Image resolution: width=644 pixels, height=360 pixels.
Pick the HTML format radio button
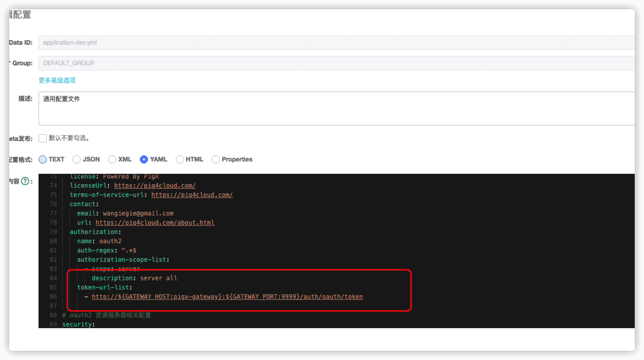click(x=180, y=159)
